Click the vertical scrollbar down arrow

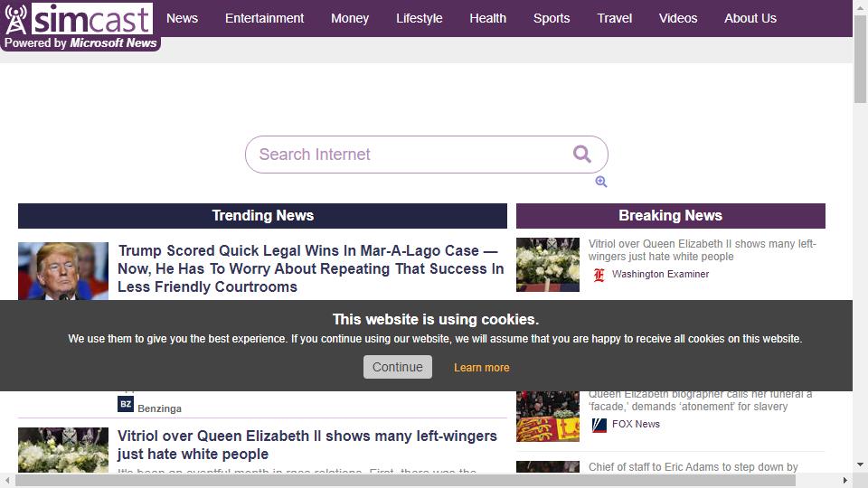click(860, 465)
